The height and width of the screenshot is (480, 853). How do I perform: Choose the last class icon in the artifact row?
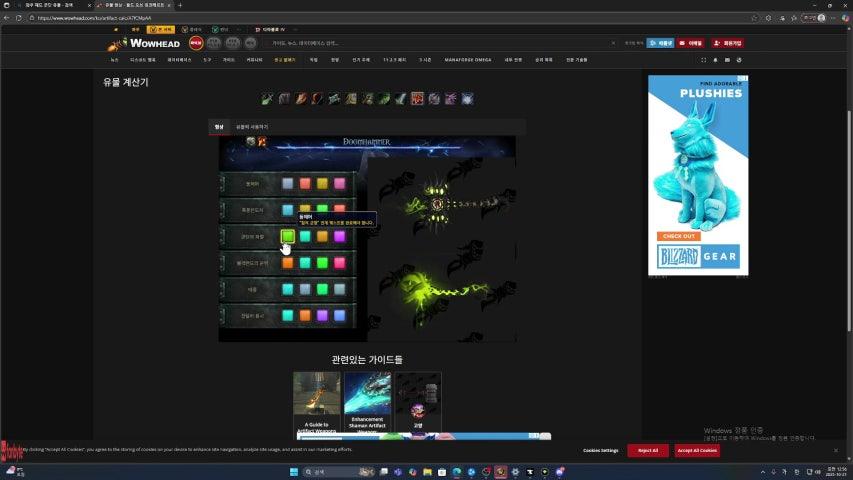click(467, 99)
